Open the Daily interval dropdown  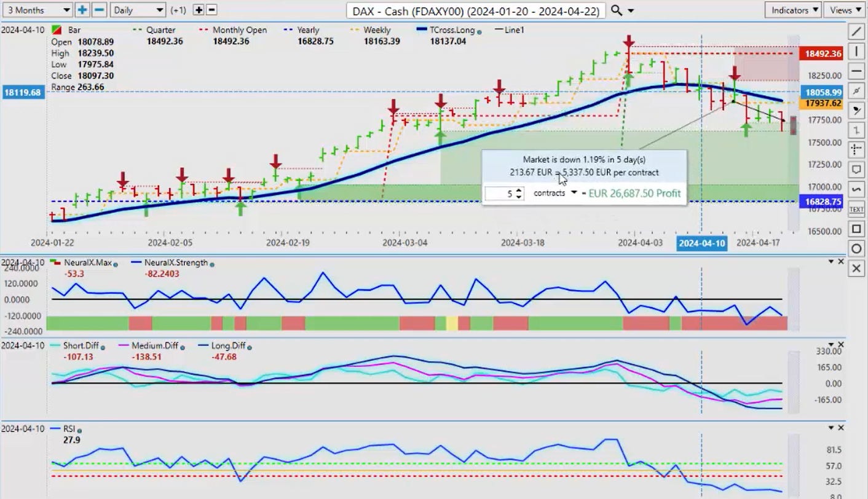138,10
